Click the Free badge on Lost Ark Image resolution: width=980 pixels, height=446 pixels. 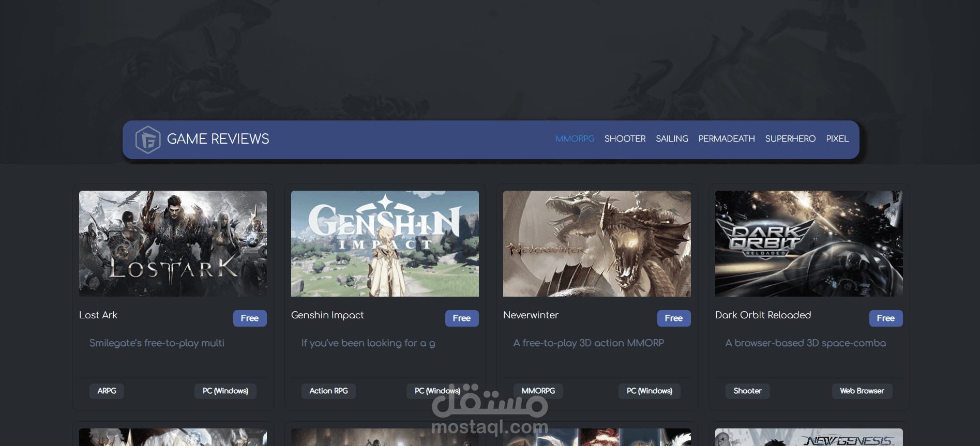(250, 318)
